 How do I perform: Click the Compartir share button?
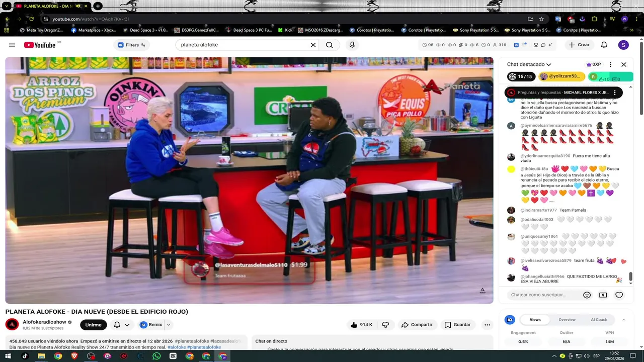[x=417, y=325]
